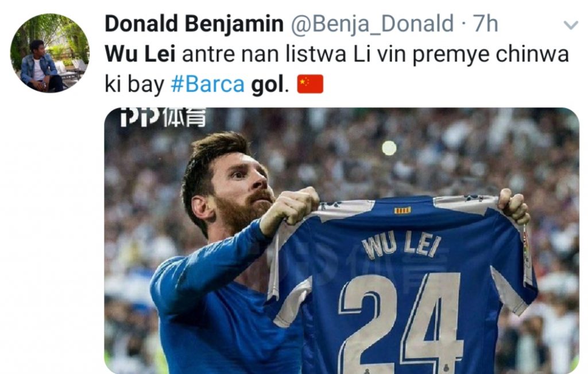Image resolution: width=588 pixels, height=374 pixels.
Task: Click the La Liga badge on the jersey sleeve
Action: (527, 248)
